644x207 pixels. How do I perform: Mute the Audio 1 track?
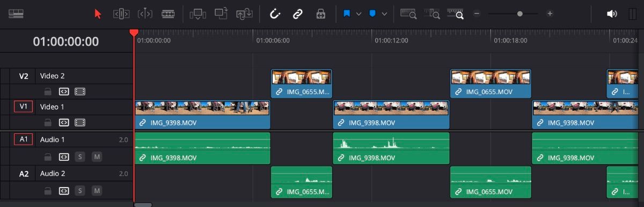[x=97, y=157]
